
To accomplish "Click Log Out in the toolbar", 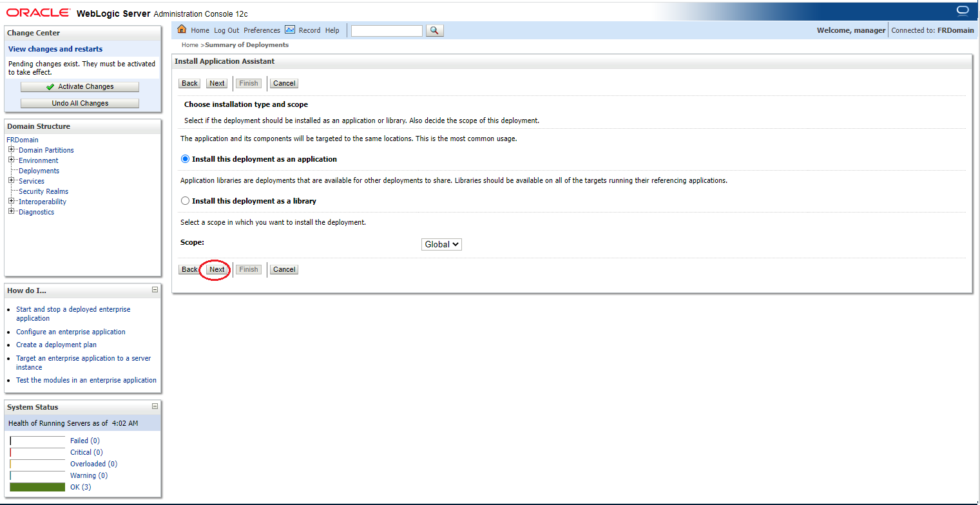I will pyautogui.click(x=226, y=30).
